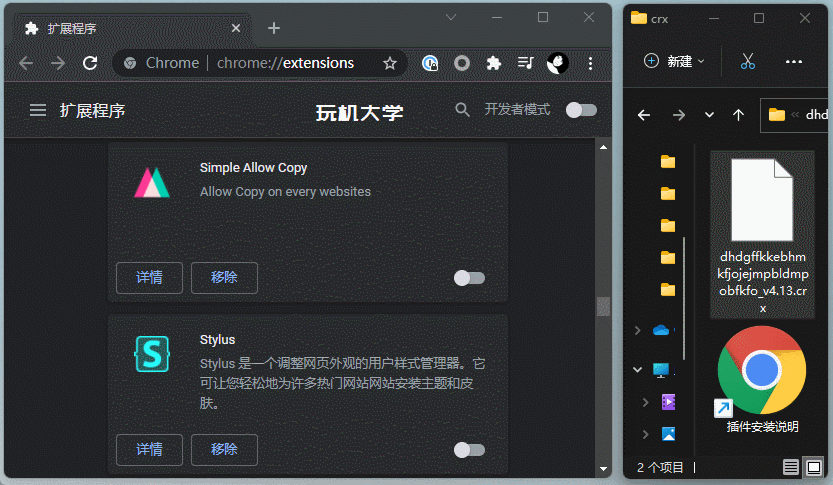Select This PC monitor icon in navigation pane

(x=661, y=370)
